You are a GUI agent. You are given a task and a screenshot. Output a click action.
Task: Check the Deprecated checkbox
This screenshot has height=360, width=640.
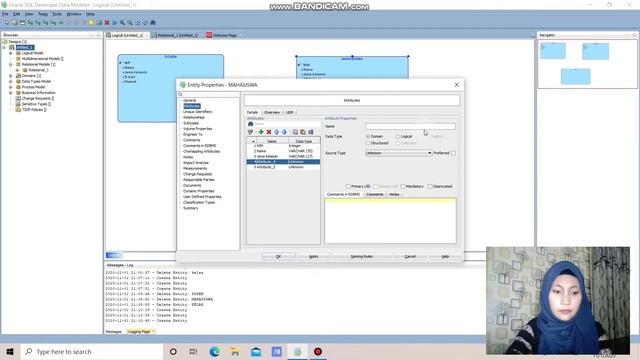(430, 186)
